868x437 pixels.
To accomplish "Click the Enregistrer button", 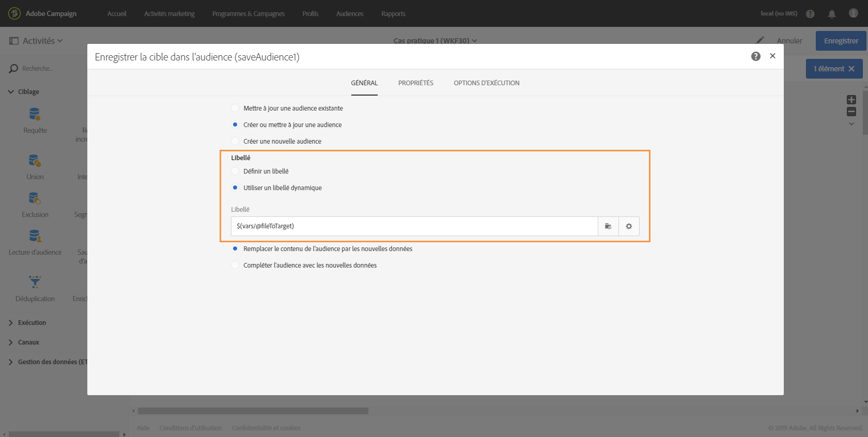I will tap(841, 41).
